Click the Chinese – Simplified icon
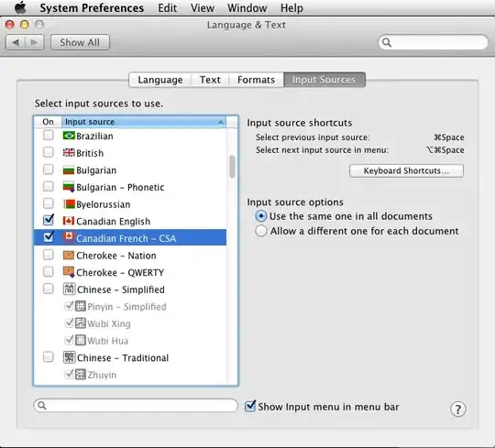Screen dimensions: 495x448 point(69,289)
